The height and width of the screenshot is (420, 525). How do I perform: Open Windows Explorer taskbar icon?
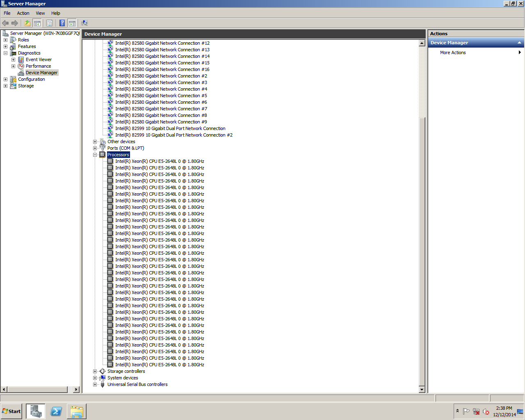[x=77, y=411]
